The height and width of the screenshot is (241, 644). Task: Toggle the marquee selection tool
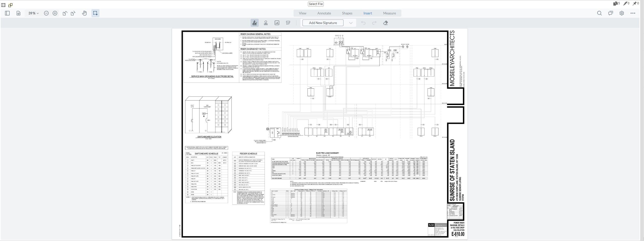point(95,13)
